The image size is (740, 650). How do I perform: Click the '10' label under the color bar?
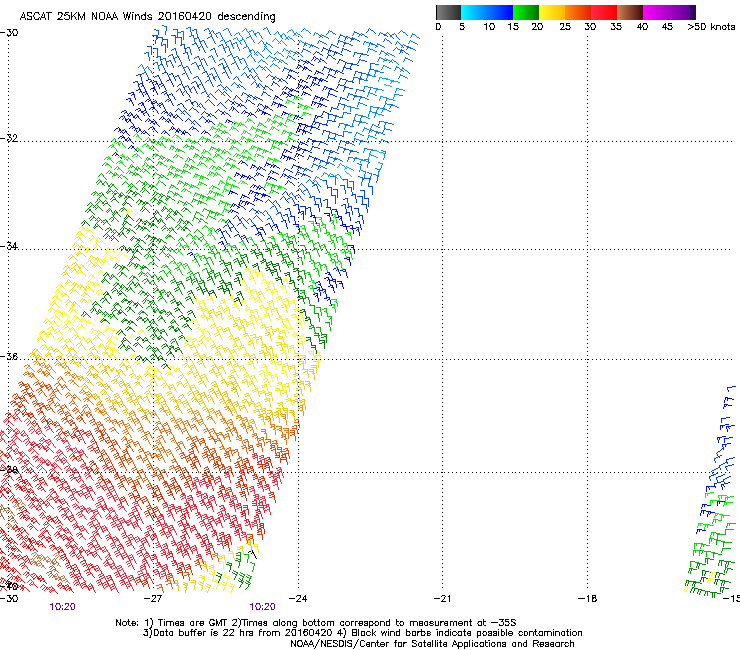489,27
